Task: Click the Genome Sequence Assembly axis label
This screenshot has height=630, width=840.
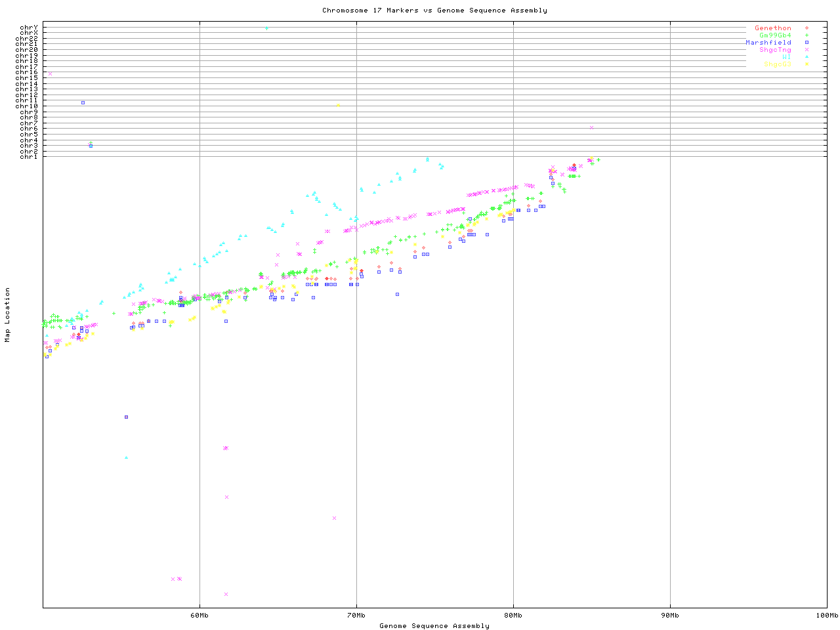Action: tap(434, 626)
